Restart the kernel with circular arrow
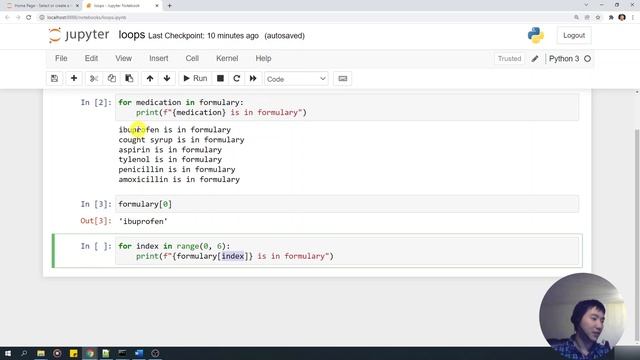This screenshot has width=640, height=360. pyautogui.click(x=236, y=78)
